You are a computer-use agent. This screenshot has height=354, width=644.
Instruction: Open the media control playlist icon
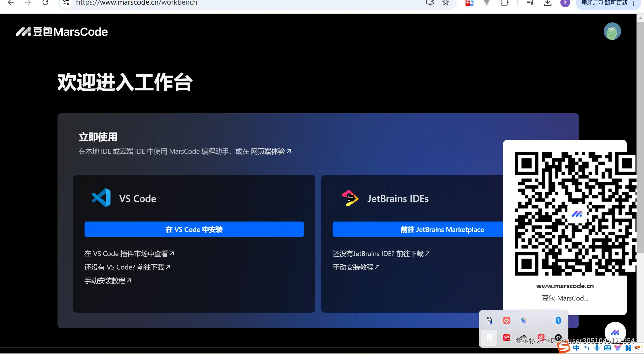530,3
